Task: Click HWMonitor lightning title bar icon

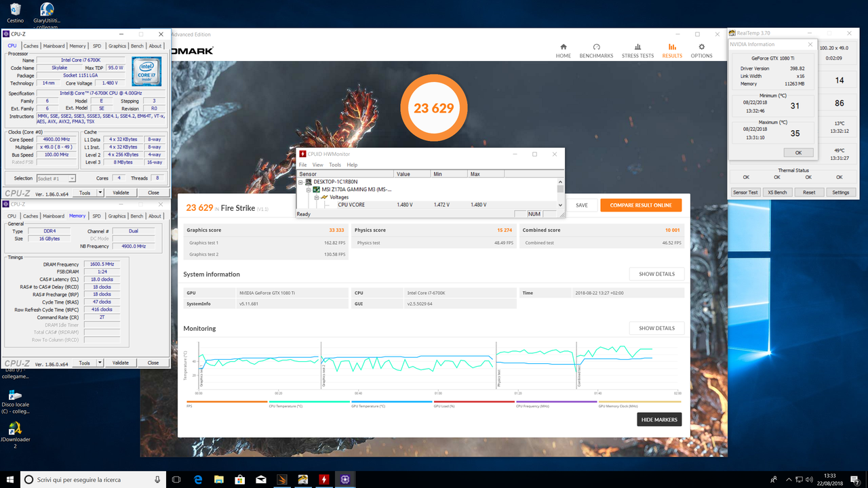Action: [x=302, y=154]
